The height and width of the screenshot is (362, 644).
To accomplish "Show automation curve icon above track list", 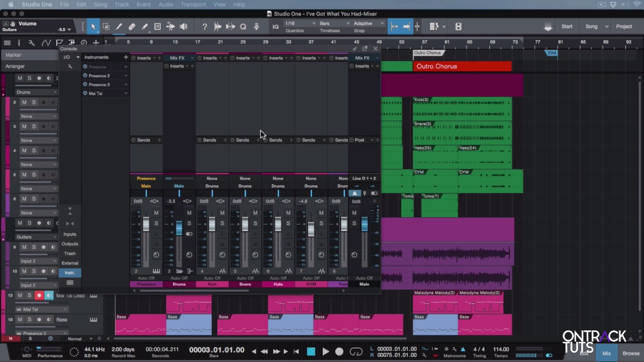I will point(46,43).
